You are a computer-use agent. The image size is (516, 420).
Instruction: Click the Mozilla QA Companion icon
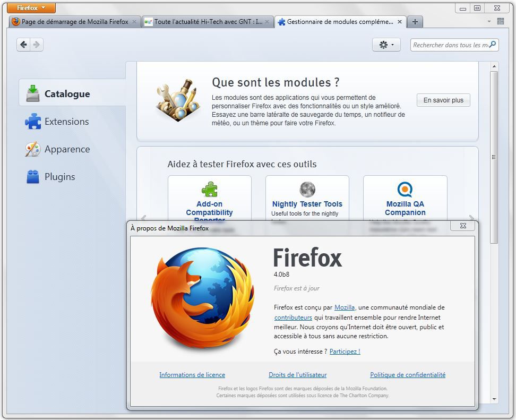click(x=405, y=189)
